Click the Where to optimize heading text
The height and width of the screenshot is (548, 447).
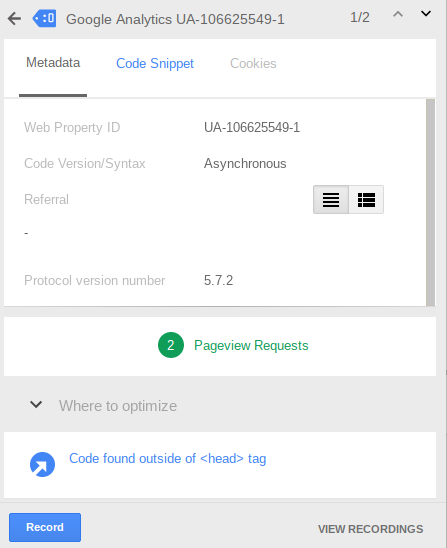coord(118,406)
